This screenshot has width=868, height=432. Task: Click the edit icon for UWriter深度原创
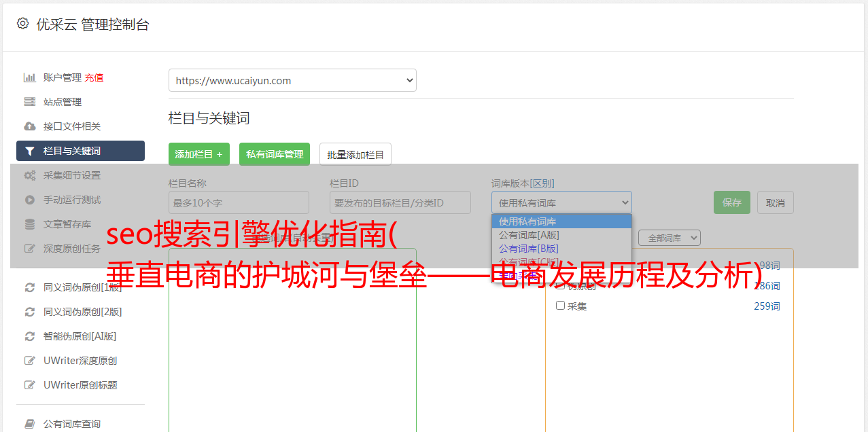click(x=29, y=361)
